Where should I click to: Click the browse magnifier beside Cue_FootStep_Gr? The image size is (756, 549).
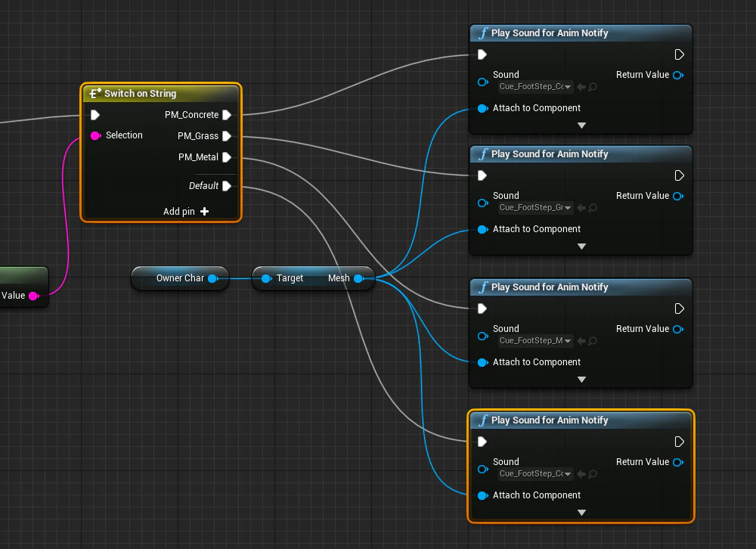pyautogui.click(x=593, y=208)
